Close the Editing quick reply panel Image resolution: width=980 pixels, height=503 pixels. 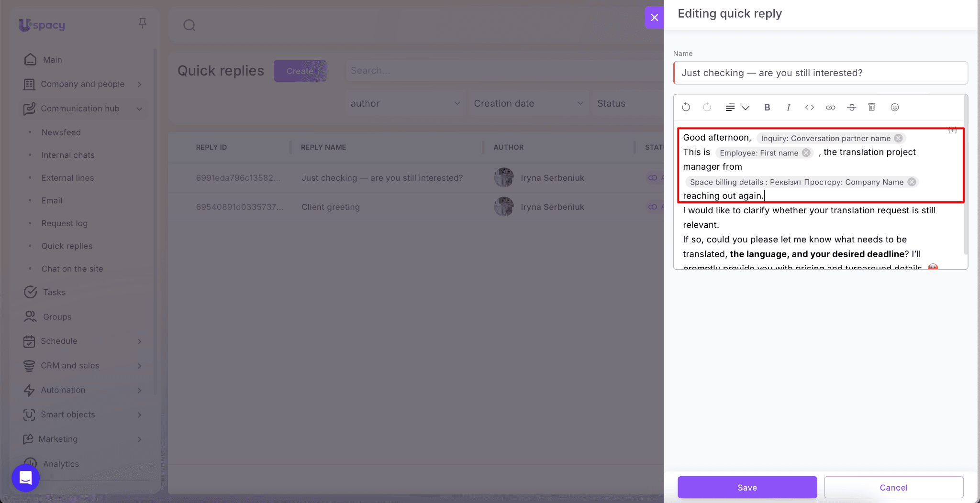654,18
